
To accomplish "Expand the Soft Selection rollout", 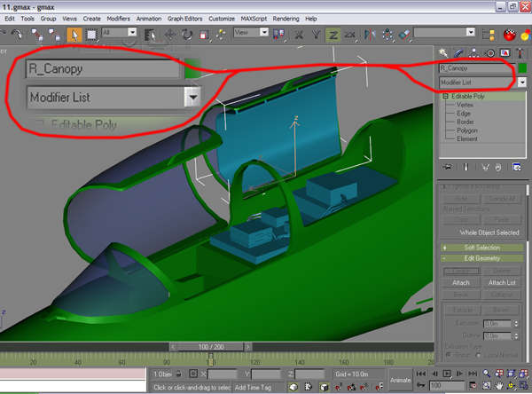I will (481, 248).
